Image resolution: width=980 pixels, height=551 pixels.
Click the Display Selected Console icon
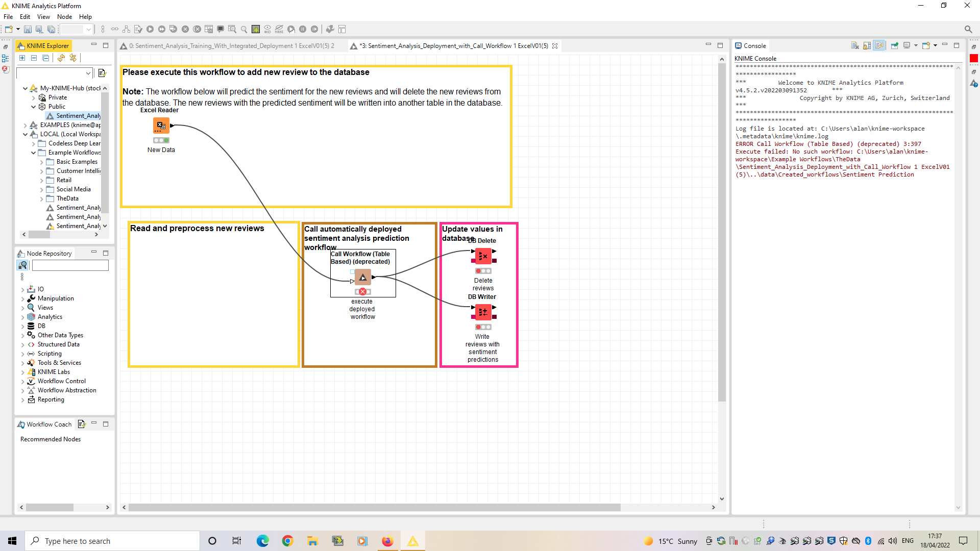pyautogui.click(x=906, y=45)
